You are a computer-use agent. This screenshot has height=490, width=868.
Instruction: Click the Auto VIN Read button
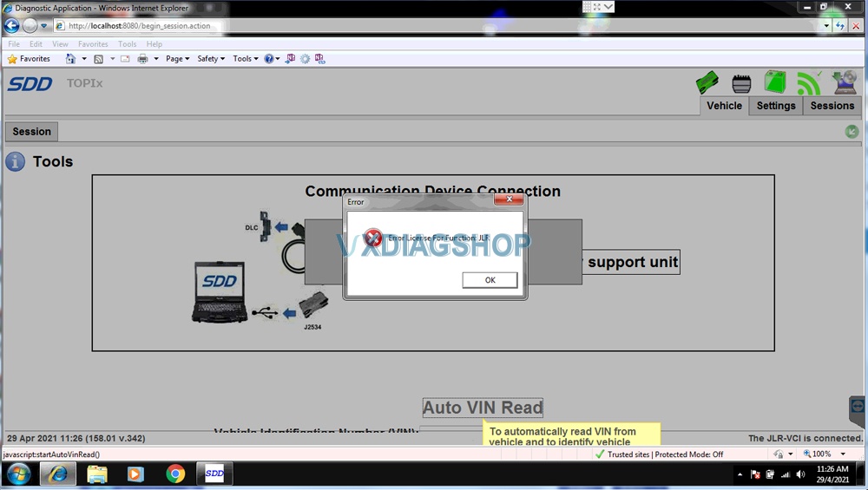pyautogui.click(x=483, y=408)
